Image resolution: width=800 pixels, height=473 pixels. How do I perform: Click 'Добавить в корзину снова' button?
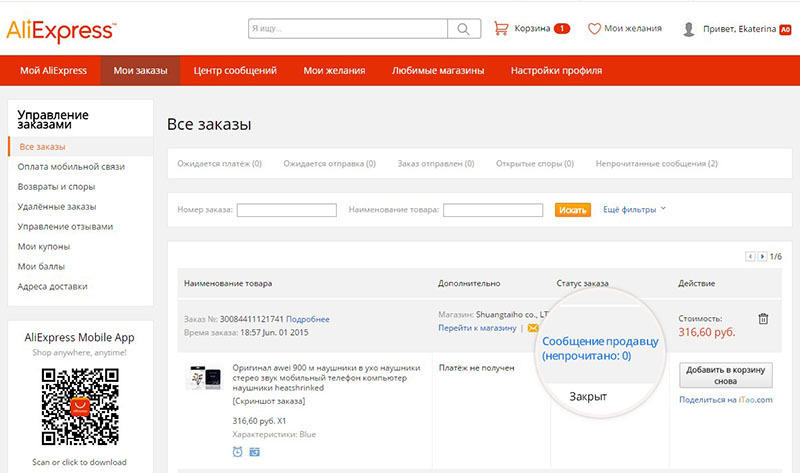pyautogui.click(x=726, y=376)
